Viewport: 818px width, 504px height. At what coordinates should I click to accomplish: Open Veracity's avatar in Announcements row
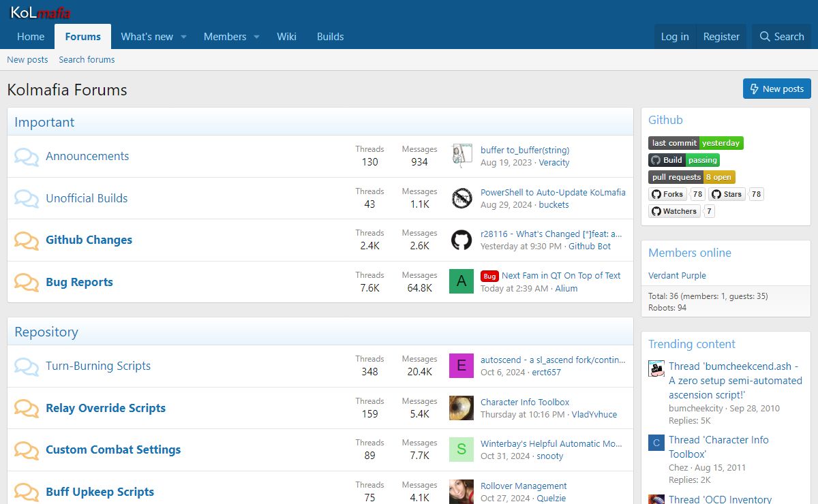click(461, 156)
